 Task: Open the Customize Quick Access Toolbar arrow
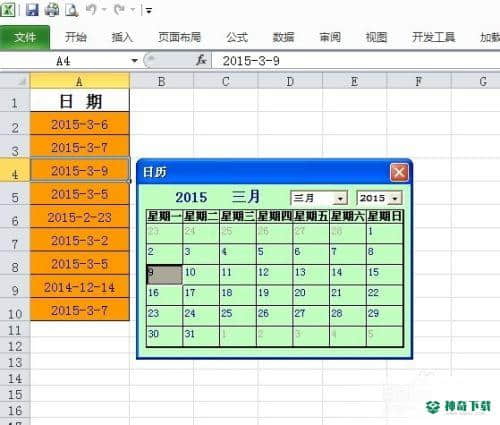pos(149,11)
